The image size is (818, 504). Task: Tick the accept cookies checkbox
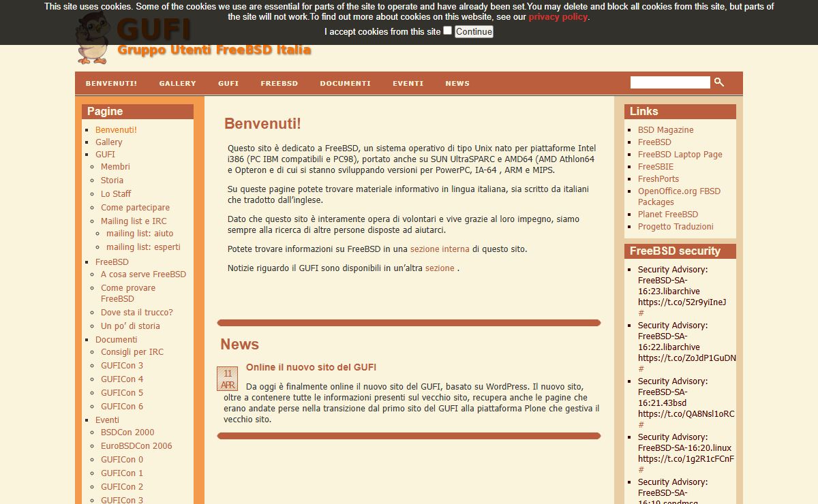(x=447, y=31)
